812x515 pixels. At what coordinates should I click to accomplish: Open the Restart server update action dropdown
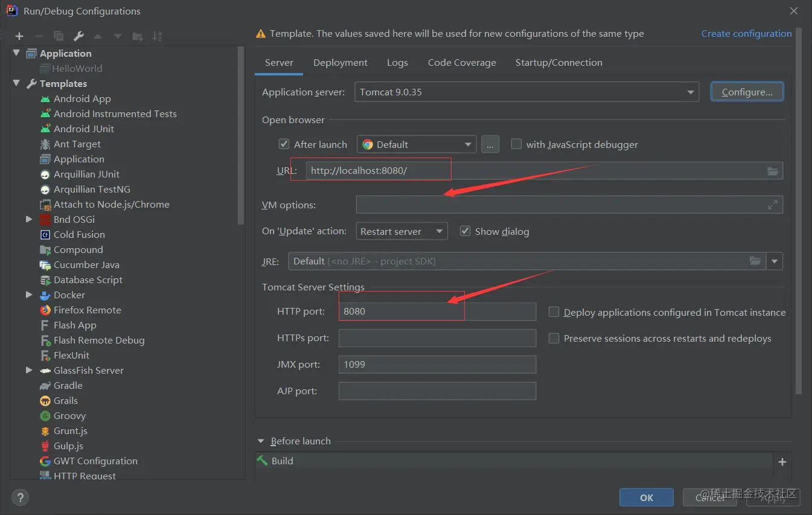coord(401,231)
